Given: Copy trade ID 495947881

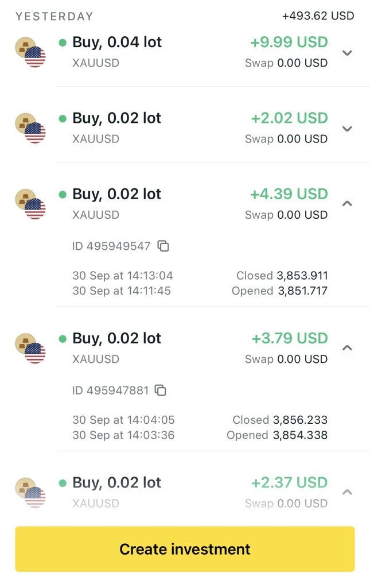Looking at the screenshot, I should [161, 390].
